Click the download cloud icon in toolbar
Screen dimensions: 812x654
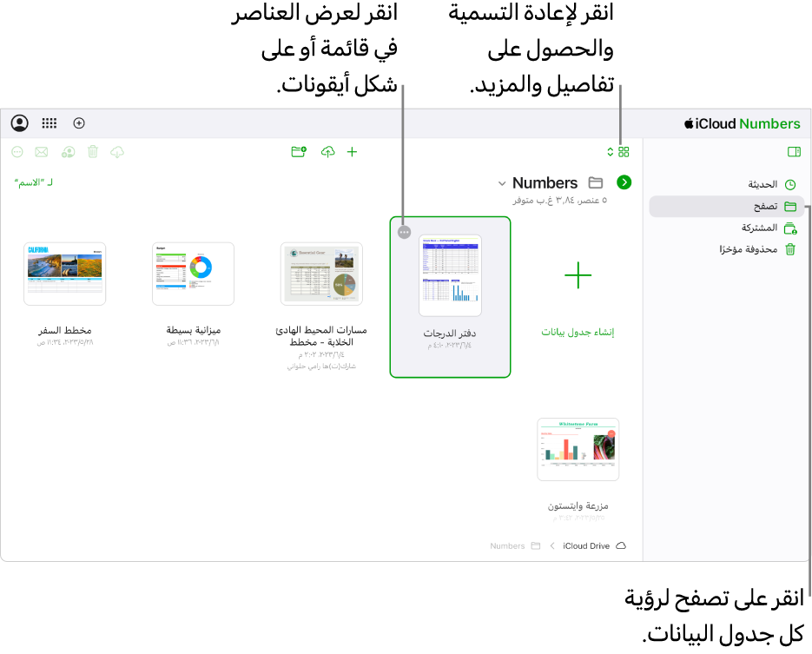pyautogui.click(x=117, y=152)
